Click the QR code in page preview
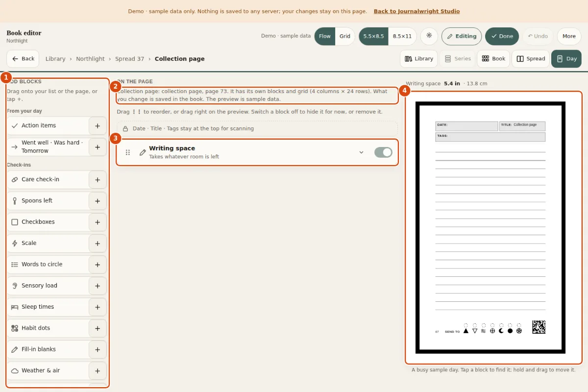Viewport: 588px width, 392px height. pyautogui.click(x=539, y=327)
